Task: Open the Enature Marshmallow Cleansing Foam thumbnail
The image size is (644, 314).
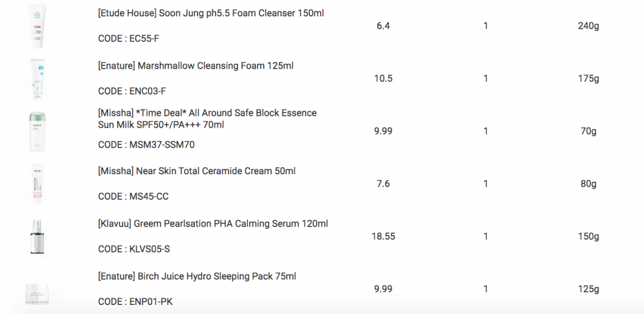Action: coord(38,78)
